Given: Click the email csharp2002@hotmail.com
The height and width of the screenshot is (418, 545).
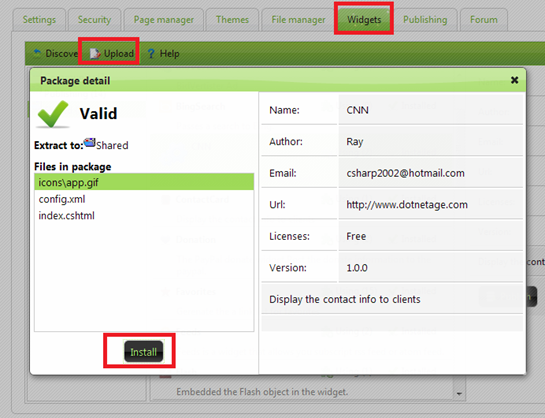Looking at the screenshot, I should pos(405,173).
